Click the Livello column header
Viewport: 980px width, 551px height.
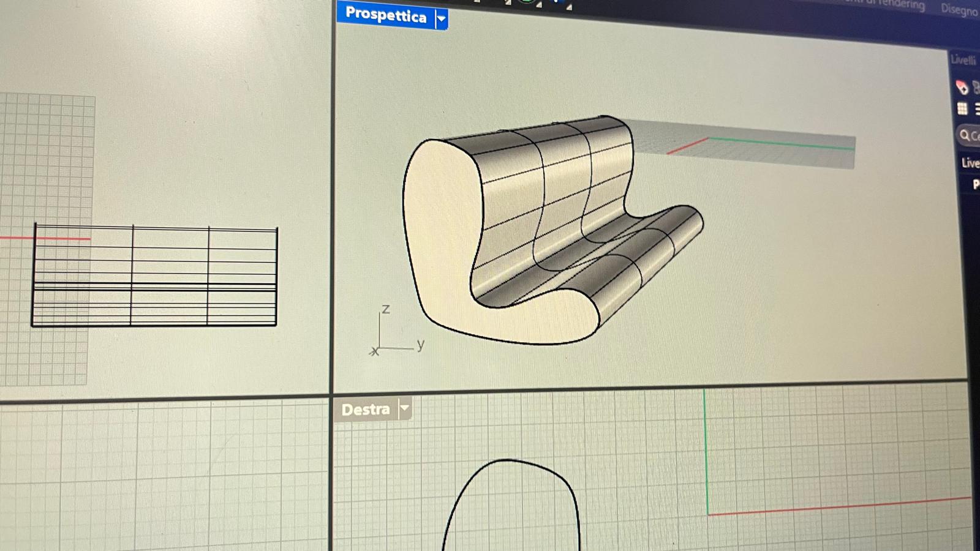click(970, 163)
